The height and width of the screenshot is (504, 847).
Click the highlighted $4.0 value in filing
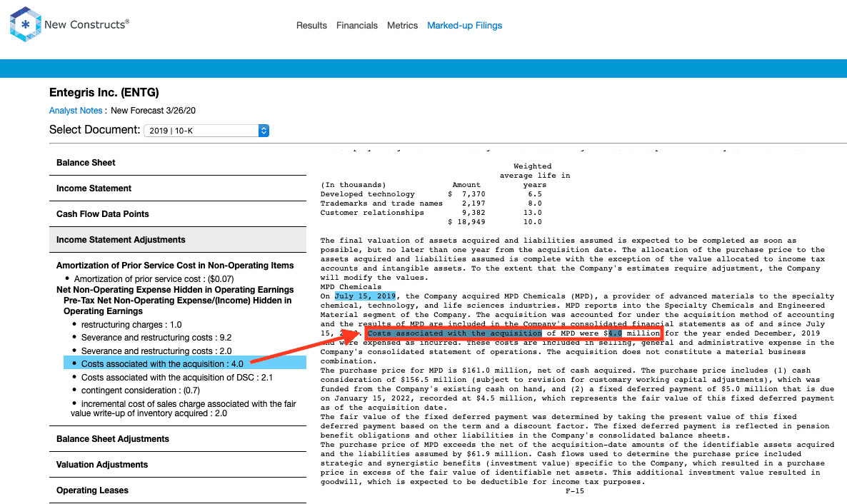pyautogui.click(x=616, y=333)
